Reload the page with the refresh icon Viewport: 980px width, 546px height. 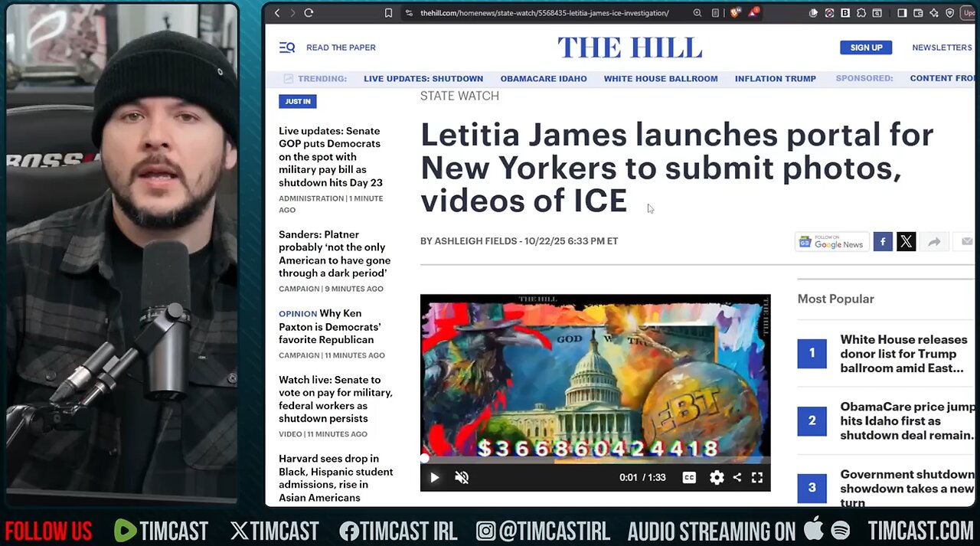[309, 13]
